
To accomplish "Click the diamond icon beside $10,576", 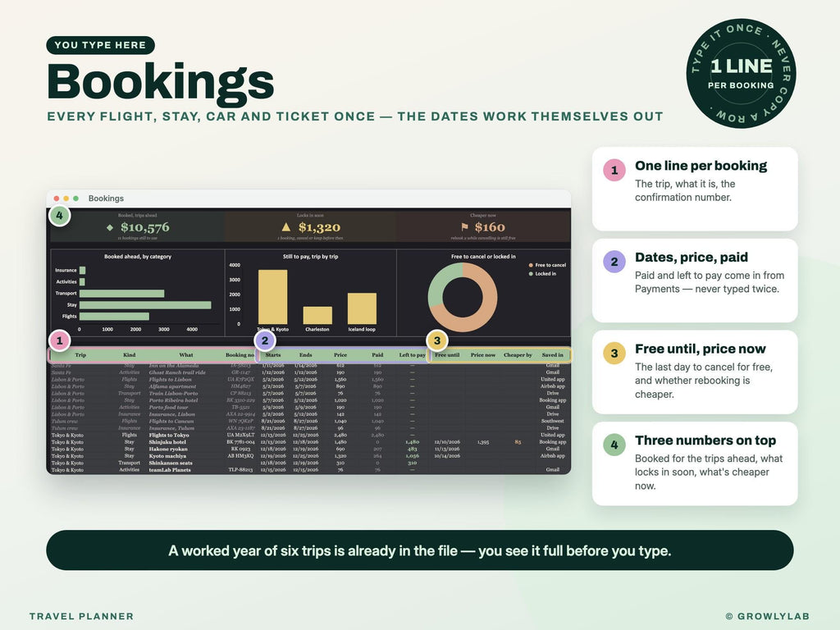I will [x=110, y=228].
